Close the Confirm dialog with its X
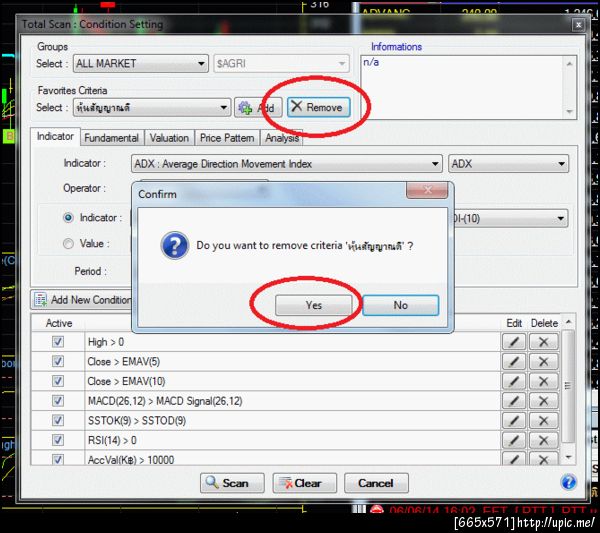This screenshot has height=533, width=600. pos(427,190)
